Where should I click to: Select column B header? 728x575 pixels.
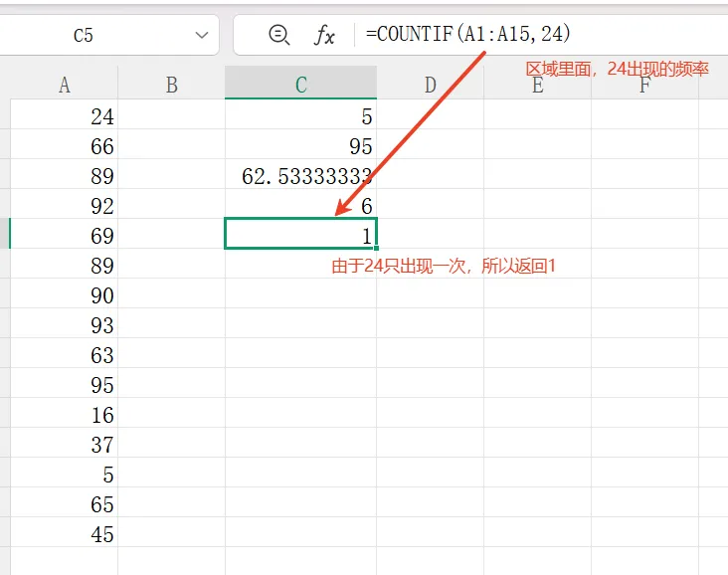172,85
